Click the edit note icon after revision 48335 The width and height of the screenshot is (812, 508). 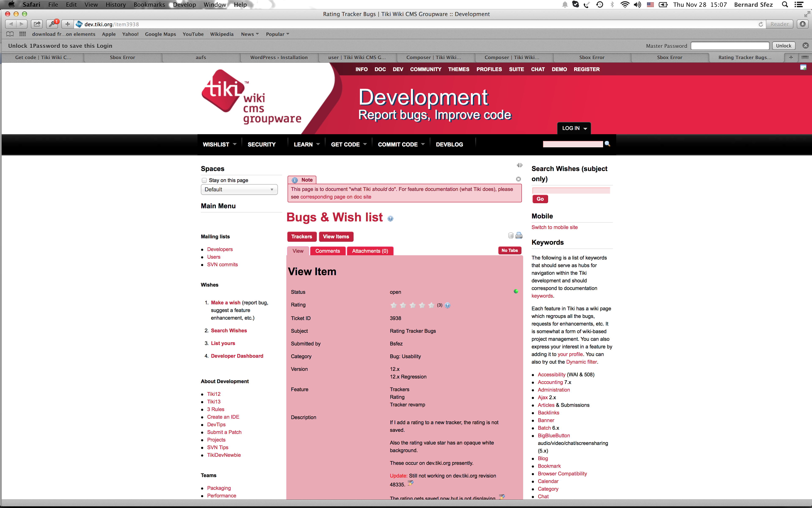point(410,483)
